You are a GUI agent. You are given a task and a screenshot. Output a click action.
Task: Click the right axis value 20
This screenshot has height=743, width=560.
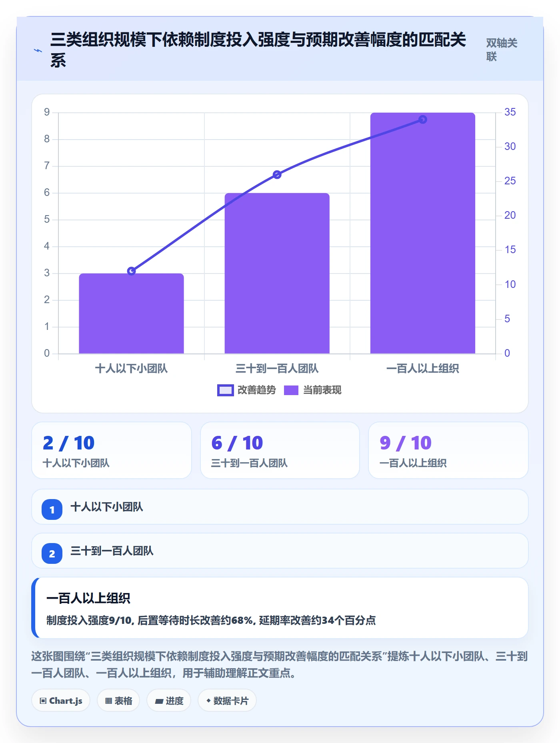[x=510, y=215]
